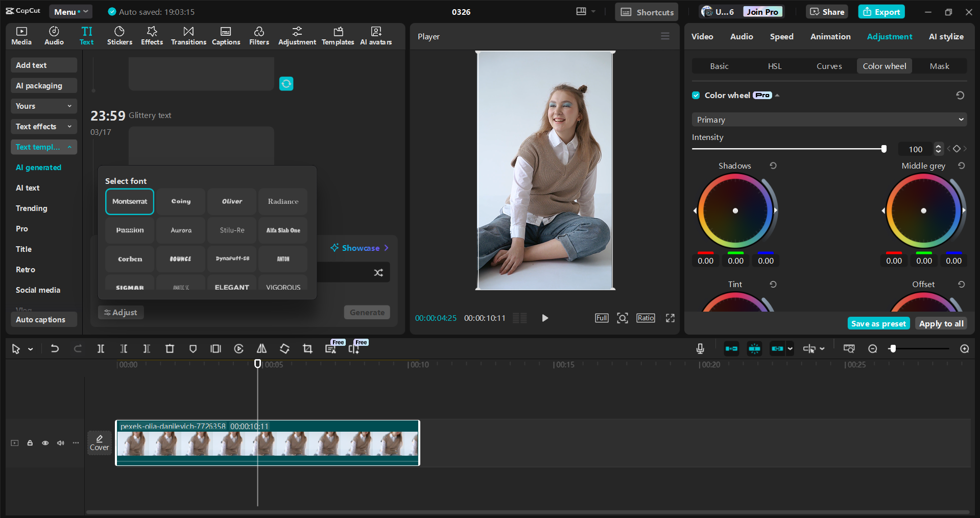Select the Split tool in the timeline toolbar

[101, 349]
